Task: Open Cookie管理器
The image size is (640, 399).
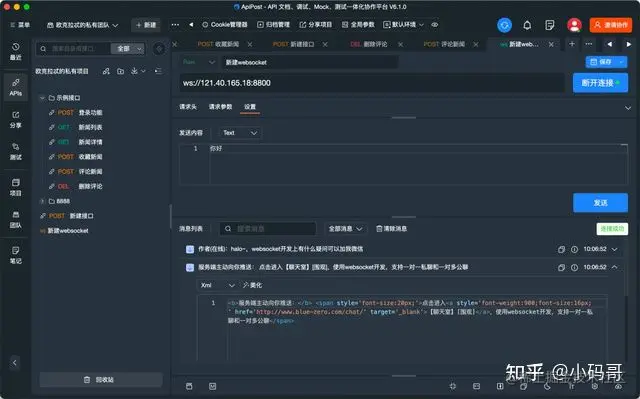Action: pyautogui.click(x=224, y=25)
